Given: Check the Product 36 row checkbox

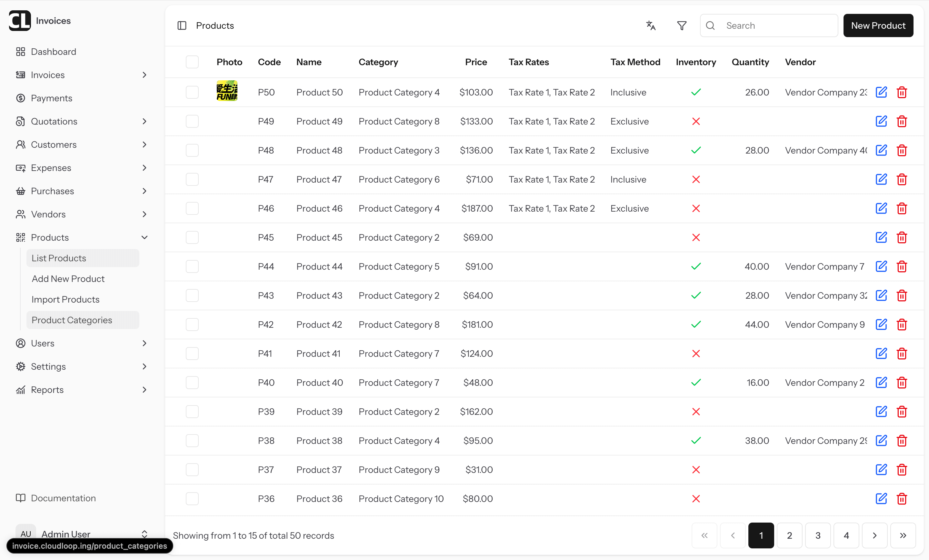Looking at the screenshot, I should pyautogui.click(x=192, y=499).
